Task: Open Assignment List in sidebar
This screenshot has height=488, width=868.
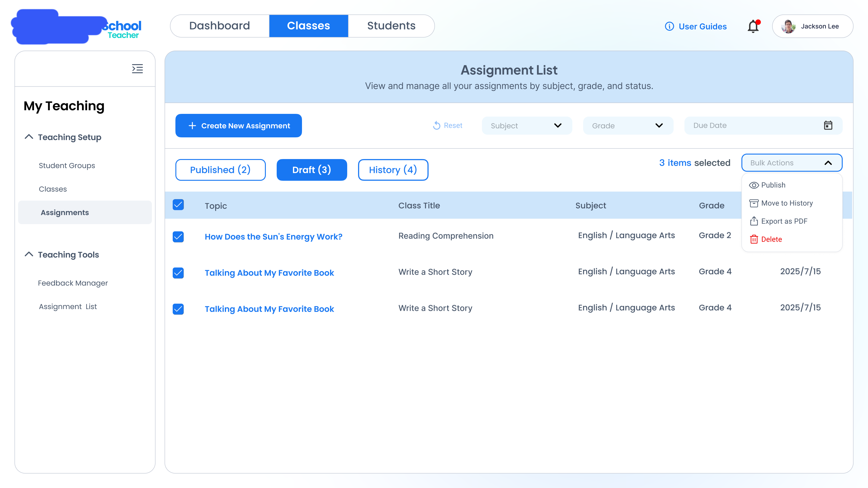Action: pyautogui.click(x=68, y=306)
